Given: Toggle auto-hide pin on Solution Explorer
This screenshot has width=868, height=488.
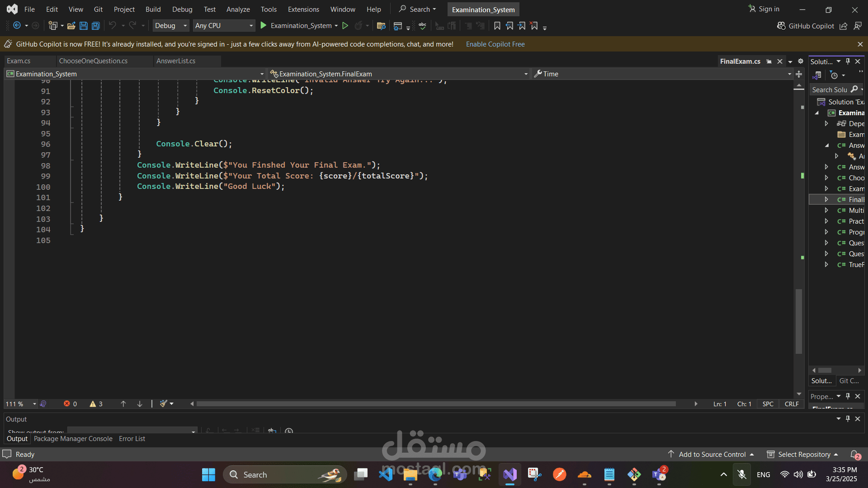Looking at the screenshot, I should [x=848, y=61].
